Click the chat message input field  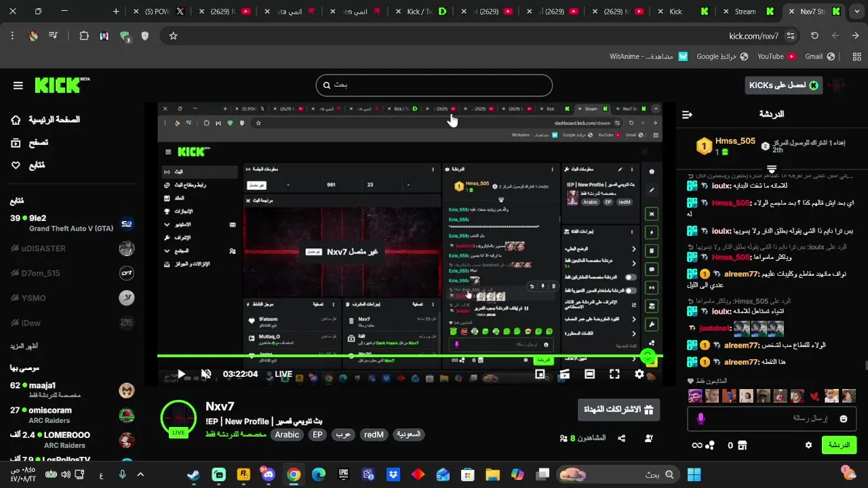point(773,419)
